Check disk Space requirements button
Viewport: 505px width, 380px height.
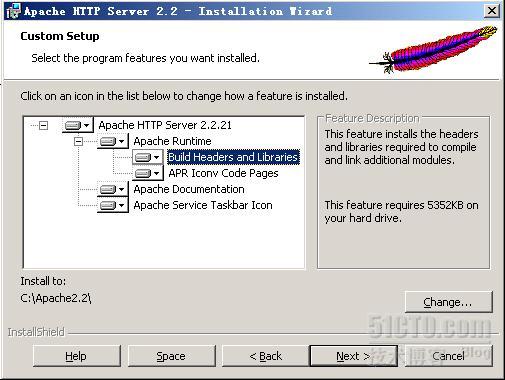click(x=171, y=356)
